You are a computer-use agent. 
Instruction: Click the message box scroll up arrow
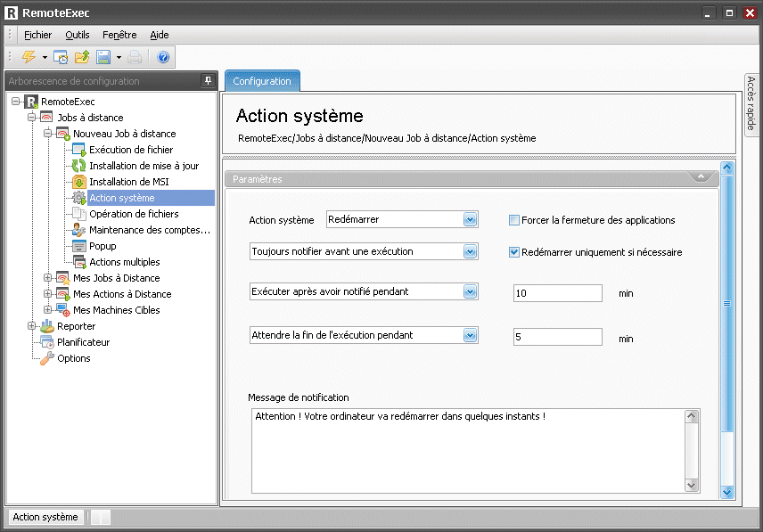(692, 416)
